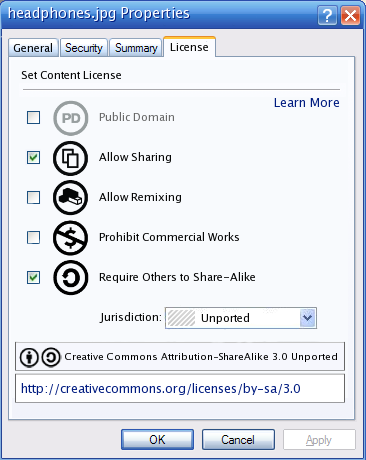This screenshot has height=460, width=366.
Task: Tick the Prohibit Commercial Works checkbox
Action: click(33, 237)
